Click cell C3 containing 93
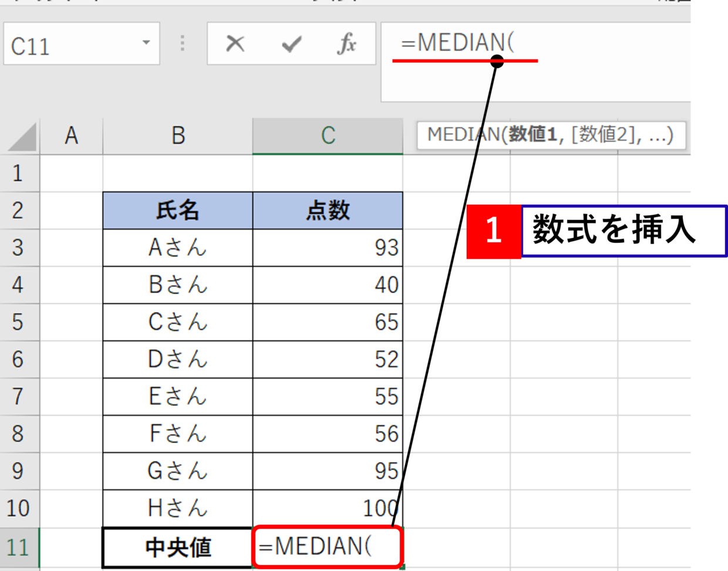Image resolution: width=728 pixels, height=571 pixels. 328,248
